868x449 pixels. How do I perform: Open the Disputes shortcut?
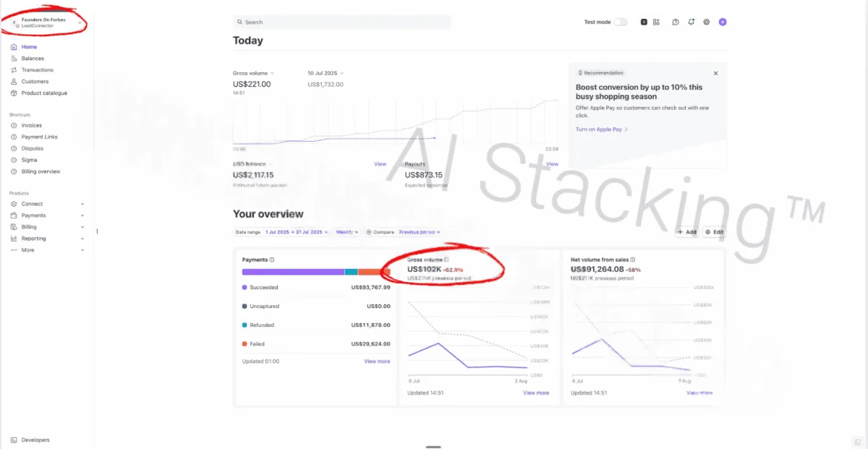coord(33,148)
